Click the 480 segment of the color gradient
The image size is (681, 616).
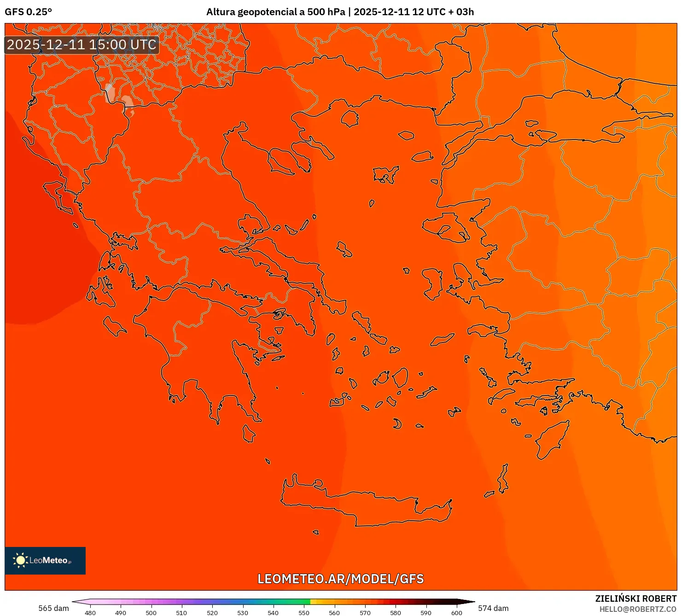click(x=90, y=602)
